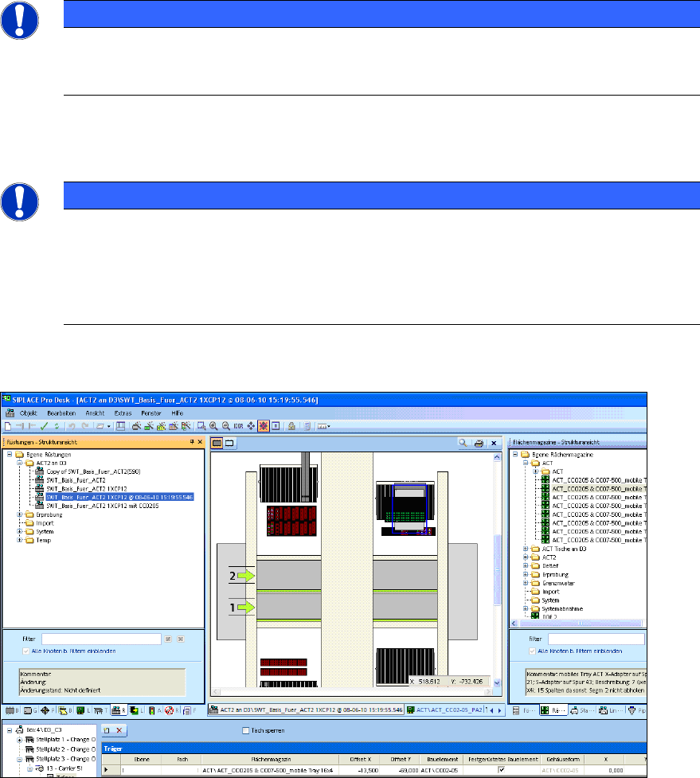Click into the right panel Filter input field
This screenshot has height=778, width=700.
coord(596,639)
